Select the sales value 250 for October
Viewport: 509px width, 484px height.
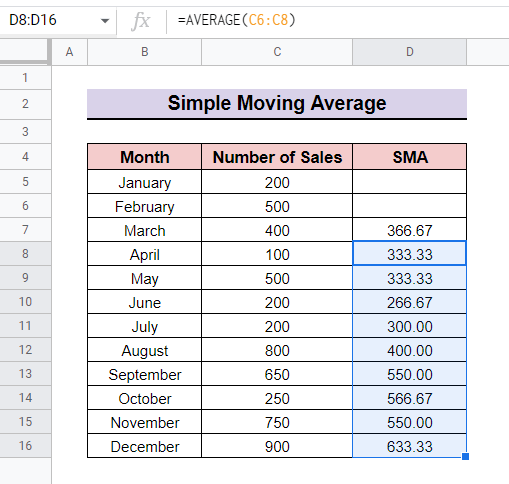coord(277,398)
